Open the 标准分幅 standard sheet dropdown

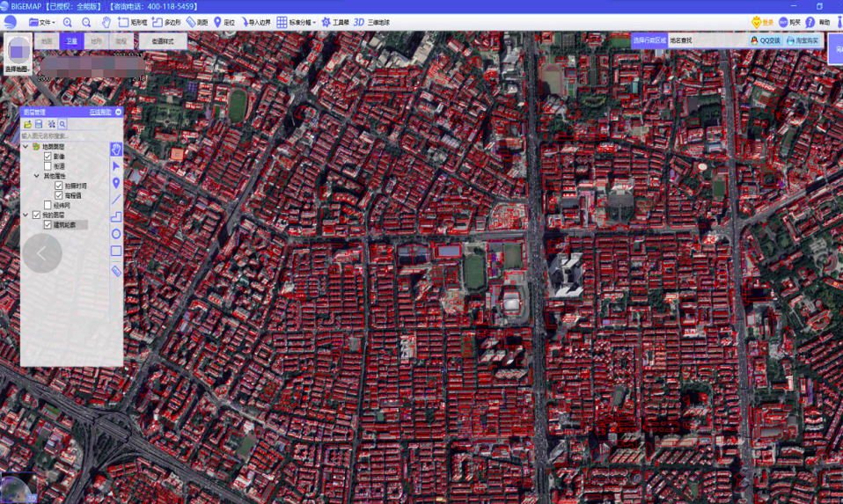tap(297, 22)
